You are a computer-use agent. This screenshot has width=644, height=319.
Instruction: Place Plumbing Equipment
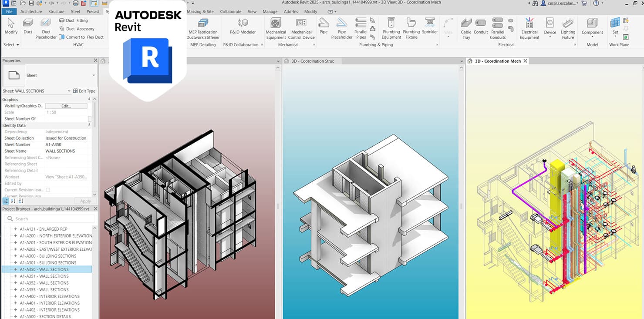coord(391,29)
